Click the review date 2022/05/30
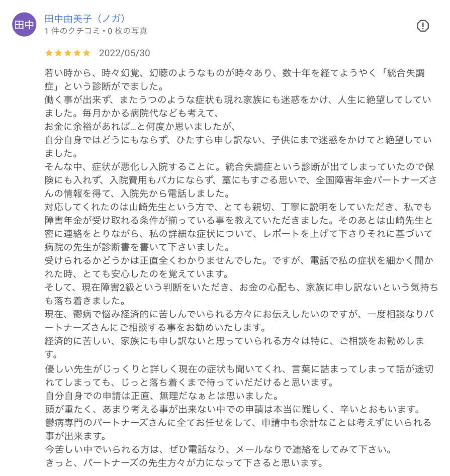Image resolution: width=450 pixels, height=476 pixels. [125, 53]
